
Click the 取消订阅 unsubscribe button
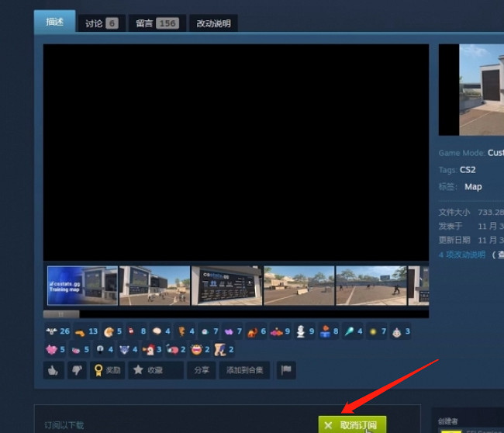point(351,424)
